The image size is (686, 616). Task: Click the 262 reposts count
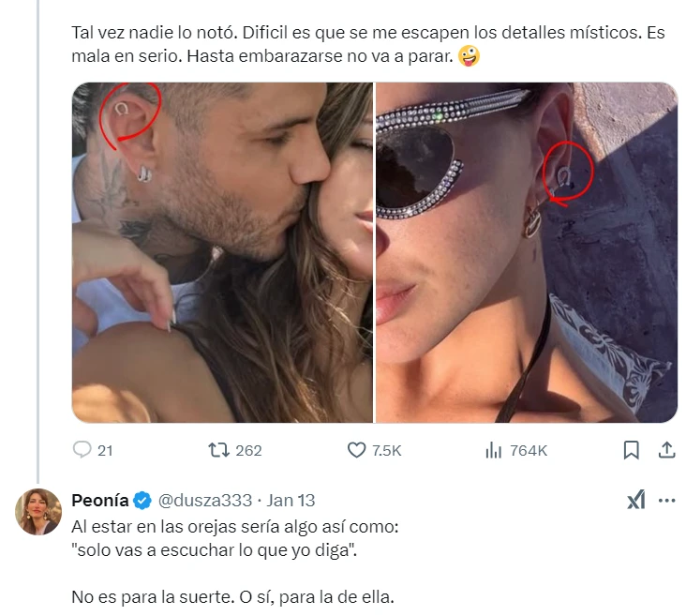point(248,450)
